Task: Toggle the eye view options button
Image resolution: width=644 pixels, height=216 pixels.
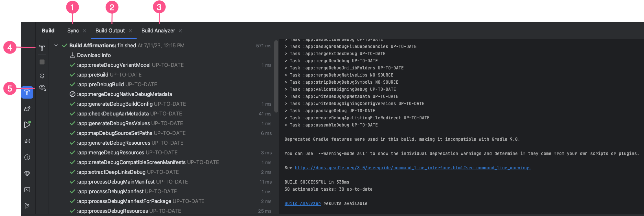Action: (42, 88)
